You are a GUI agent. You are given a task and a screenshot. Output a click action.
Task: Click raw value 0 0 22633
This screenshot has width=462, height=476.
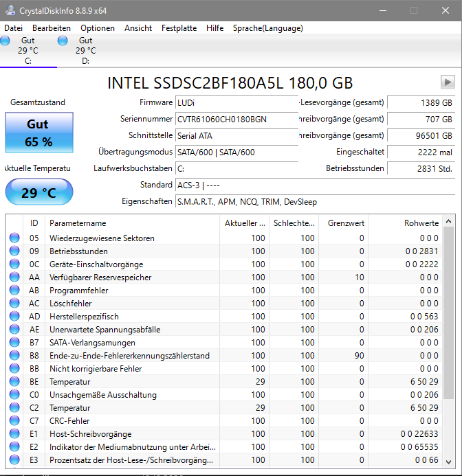click(419, 434)
